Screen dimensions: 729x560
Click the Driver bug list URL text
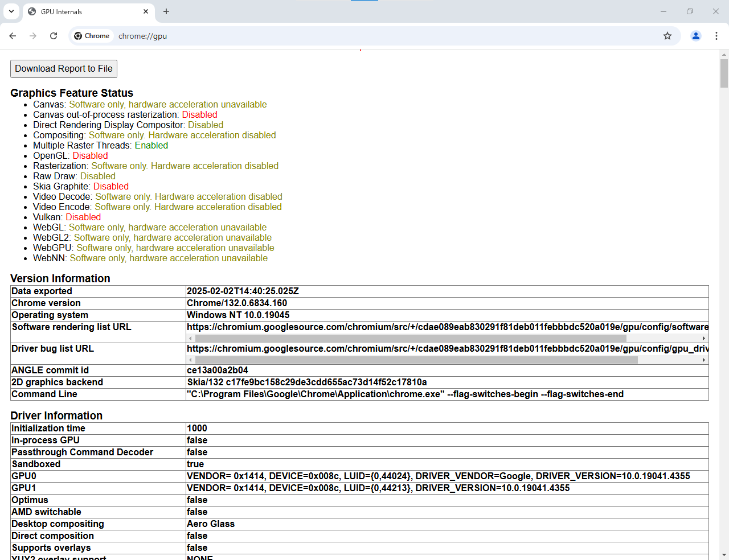(x=447, y=349)
